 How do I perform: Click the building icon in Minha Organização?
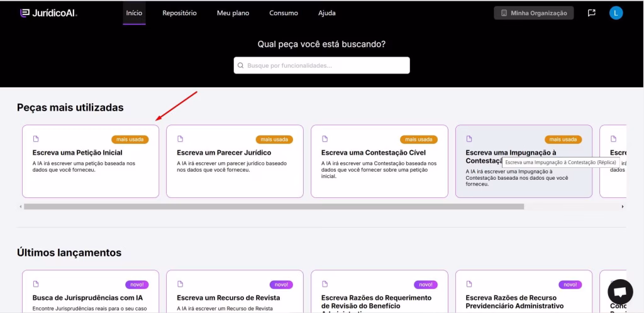tap(504, 13)
